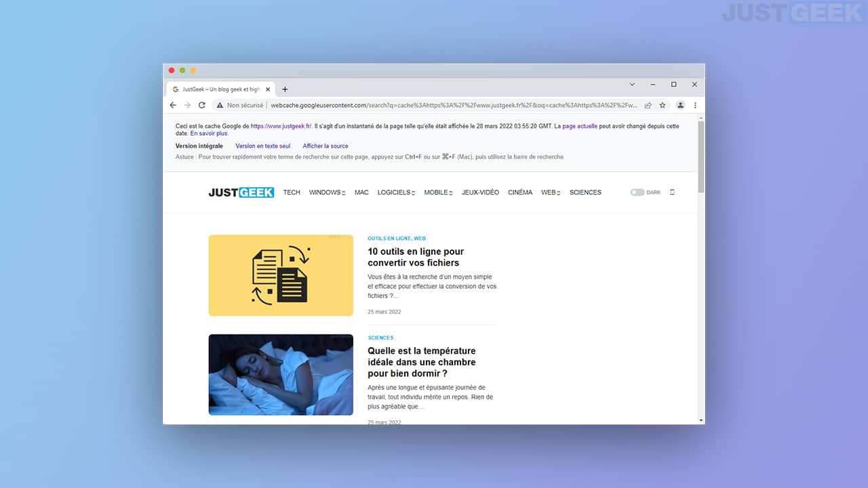Click the 'Afficher la source' link
The image size is (868, 488).
[x=325, y=146]
